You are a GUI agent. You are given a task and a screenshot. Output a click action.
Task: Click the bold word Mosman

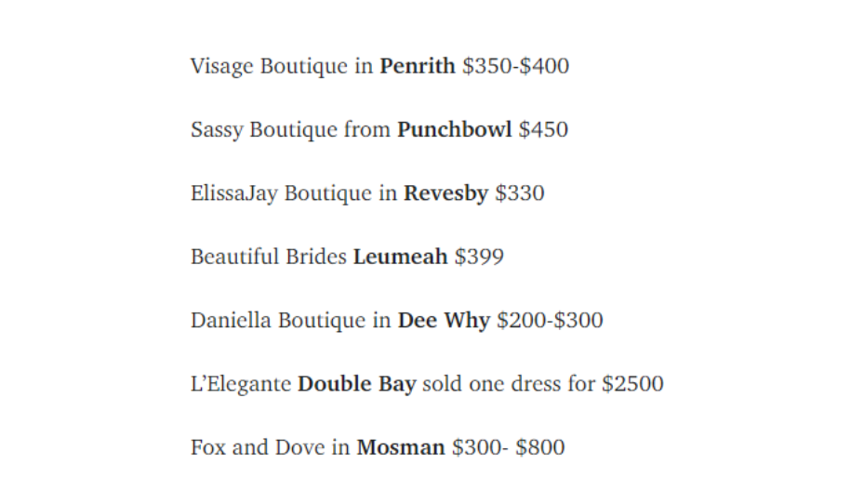pos(401,447)
